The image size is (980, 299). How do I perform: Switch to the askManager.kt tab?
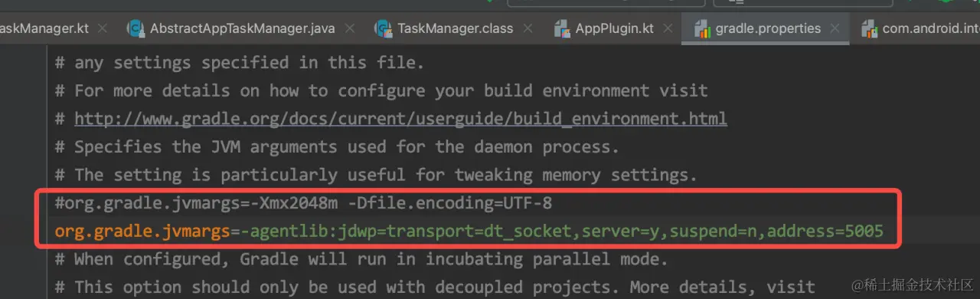tap(44, 29)
